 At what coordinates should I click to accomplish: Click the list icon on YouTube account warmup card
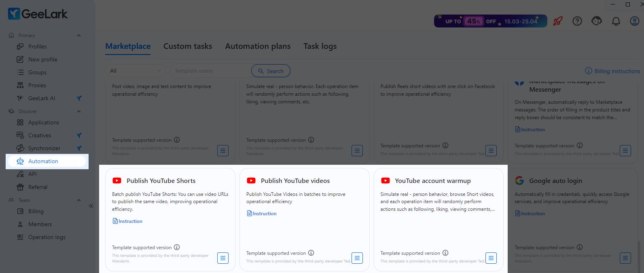point(491,258)
